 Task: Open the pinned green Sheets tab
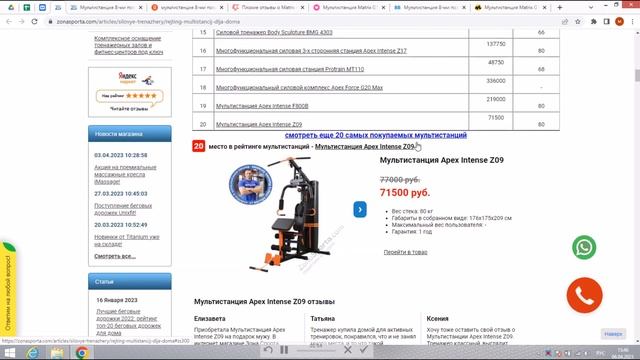27,7
